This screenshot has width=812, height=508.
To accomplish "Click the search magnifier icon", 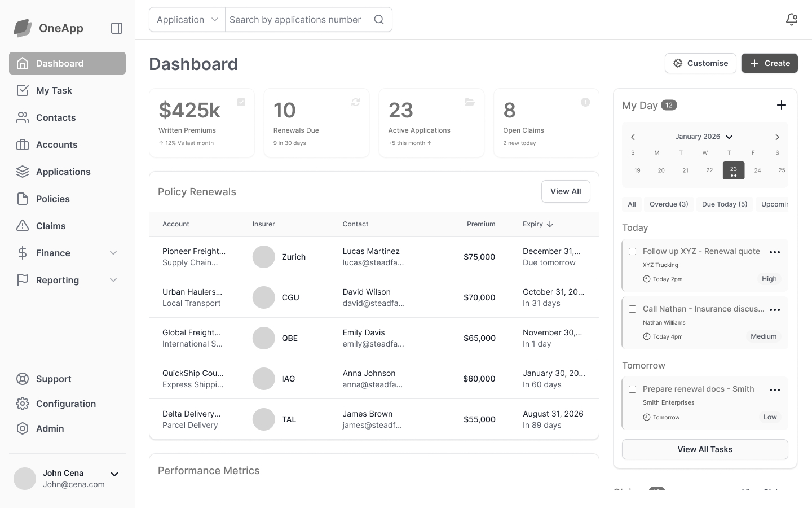I will [x=379, y=20].
